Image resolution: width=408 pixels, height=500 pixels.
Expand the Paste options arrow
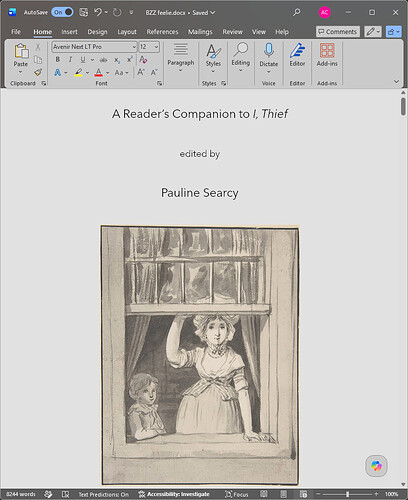tap(21, 72)
